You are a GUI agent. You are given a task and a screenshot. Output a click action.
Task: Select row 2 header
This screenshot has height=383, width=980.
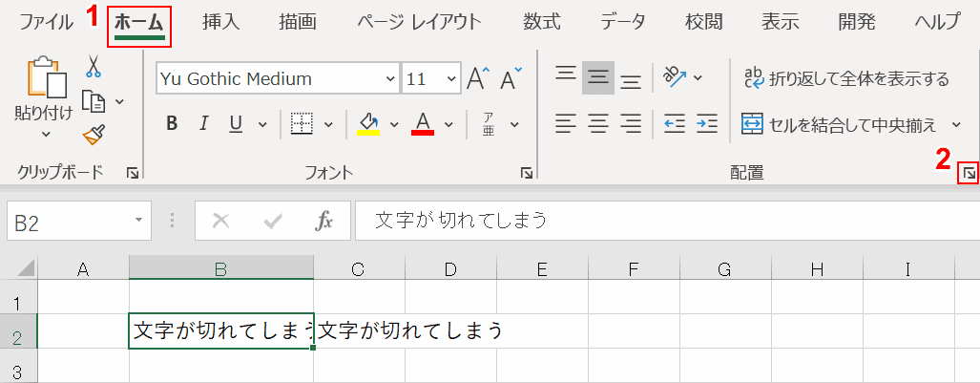pos(18,331)
